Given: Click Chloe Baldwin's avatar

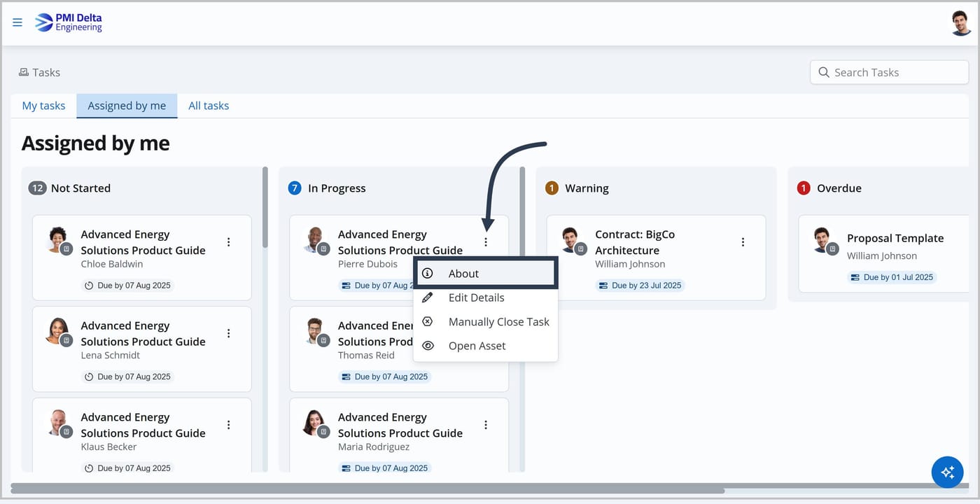Looking at the screenshot, I should [x=57, y=239].
